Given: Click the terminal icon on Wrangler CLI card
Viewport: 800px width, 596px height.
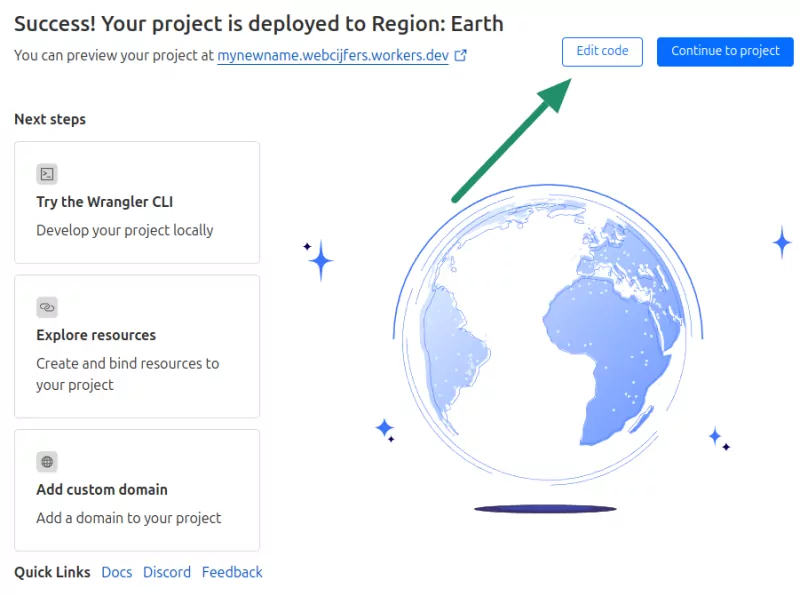Looking at the screenshot, I should tap(47, 173).
